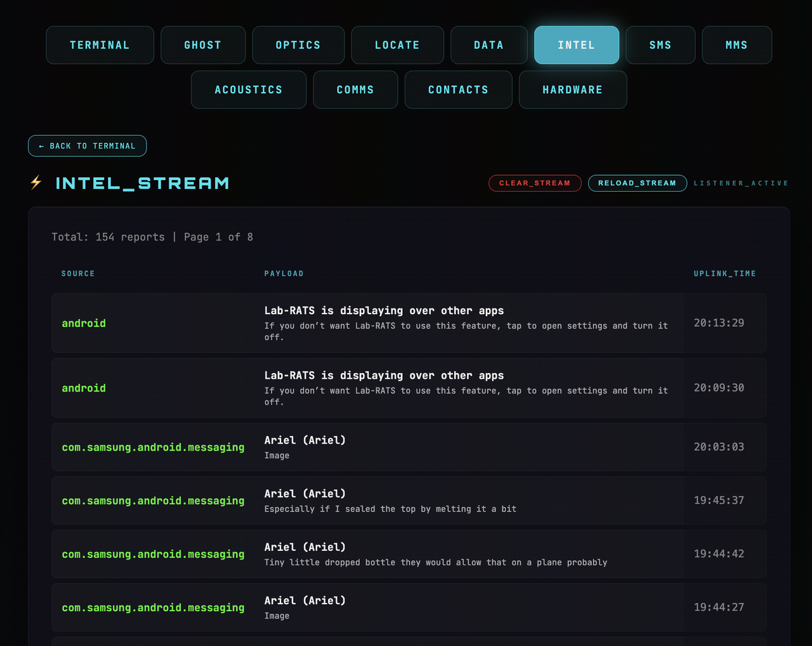Click the Image payload at 19:44:27
This screenshot has height=646, width=812.
pyautogui.click(x=277, y=616)
